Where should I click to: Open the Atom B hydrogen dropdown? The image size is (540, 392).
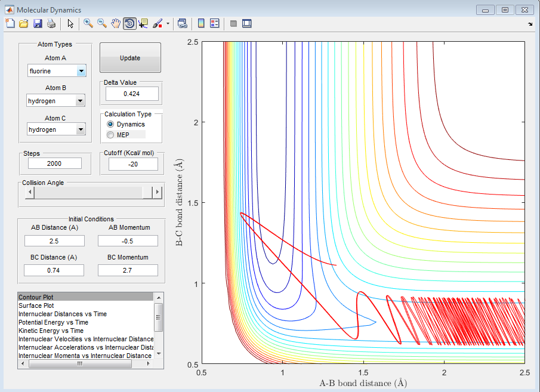(x=80, y=101)
